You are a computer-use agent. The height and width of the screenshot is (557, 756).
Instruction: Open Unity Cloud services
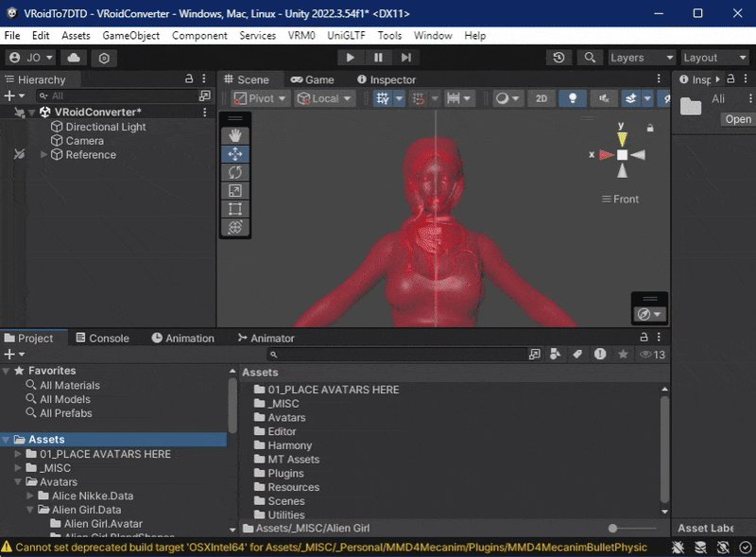tap(74, 58)
